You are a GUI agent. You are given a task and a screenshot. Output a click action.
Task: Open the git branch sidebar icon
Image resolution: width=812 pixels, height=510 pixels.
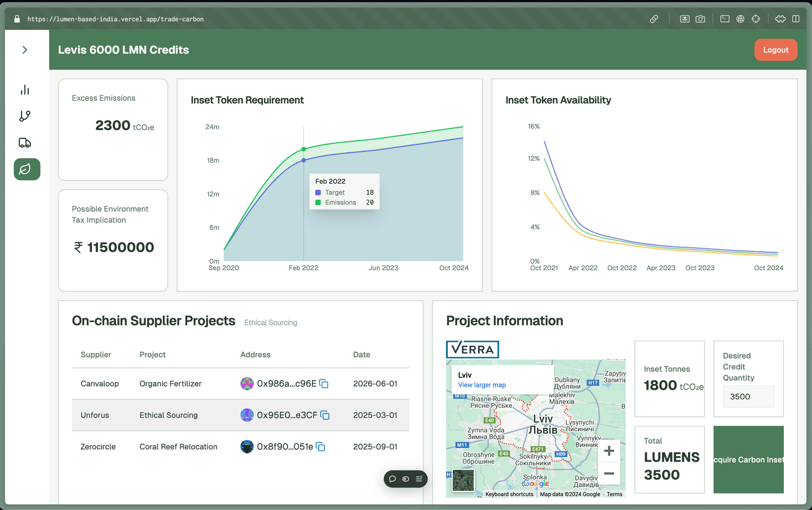pos(25,116)
